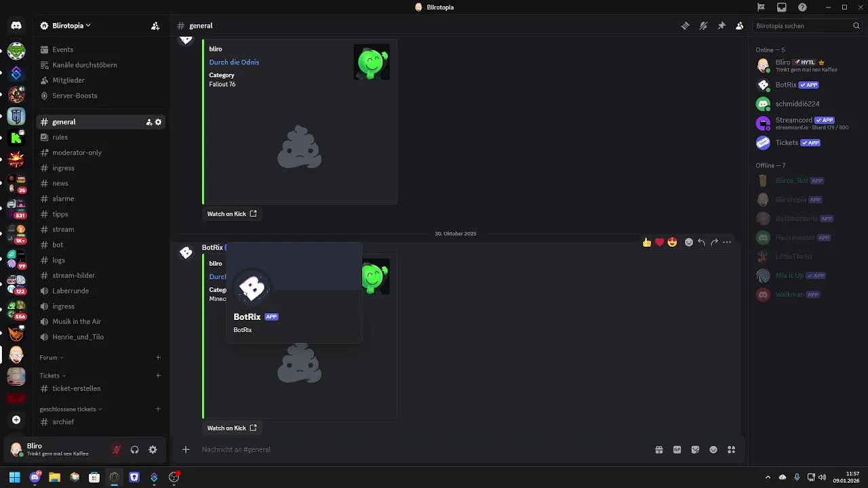The height and width of the screenshot is (488, 868).
Task: Open File Explorer from taskbar
Action: click(54, 477)
